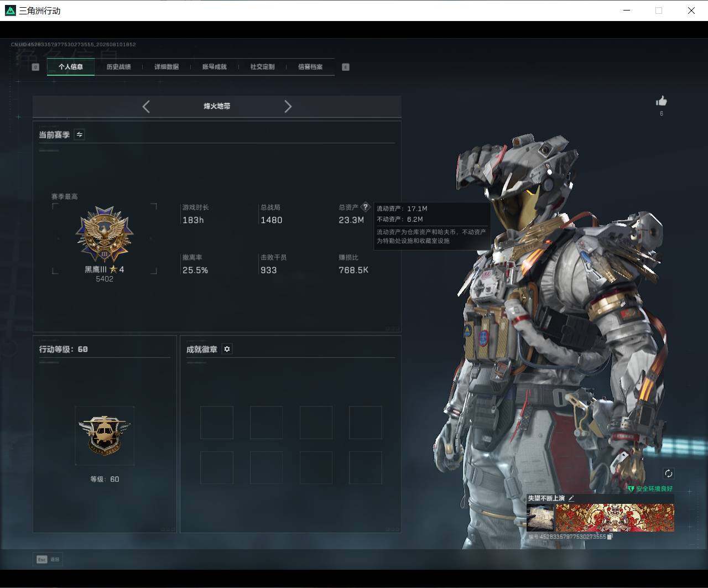Give a thumbs-up like to this profile

662,101
